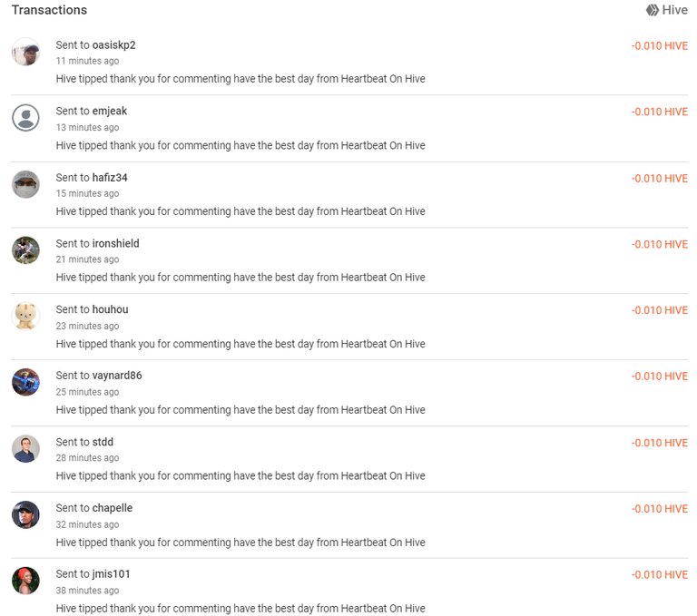The image size is (697, 616).
Task: Click the tip memo under chapelle transfer
Action: tap(241, 543)
